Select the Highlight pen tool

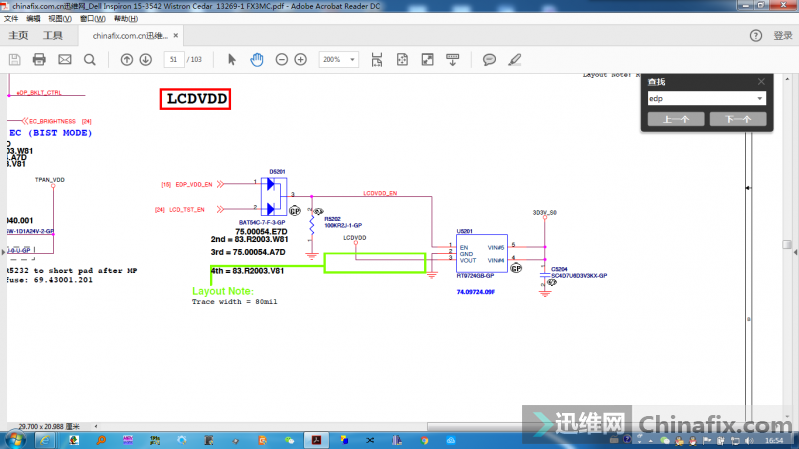pos(515,60)
